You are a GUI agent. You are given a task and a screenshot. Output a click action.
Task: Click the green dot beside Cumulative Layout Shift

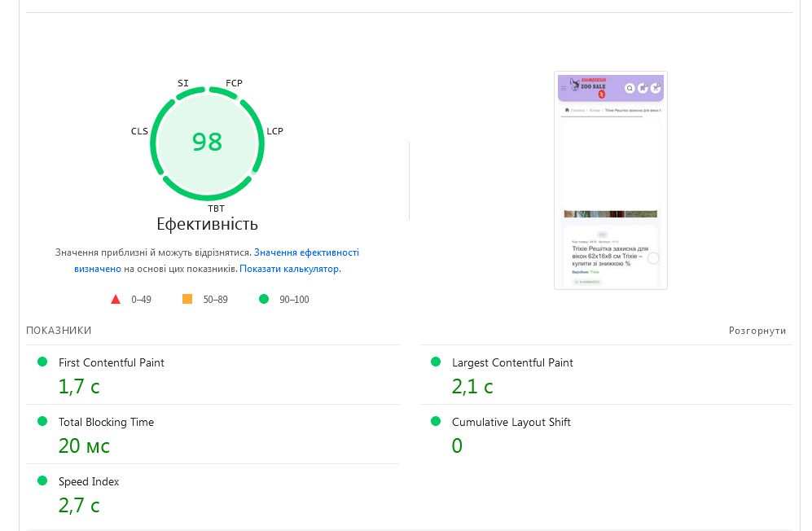436,421
